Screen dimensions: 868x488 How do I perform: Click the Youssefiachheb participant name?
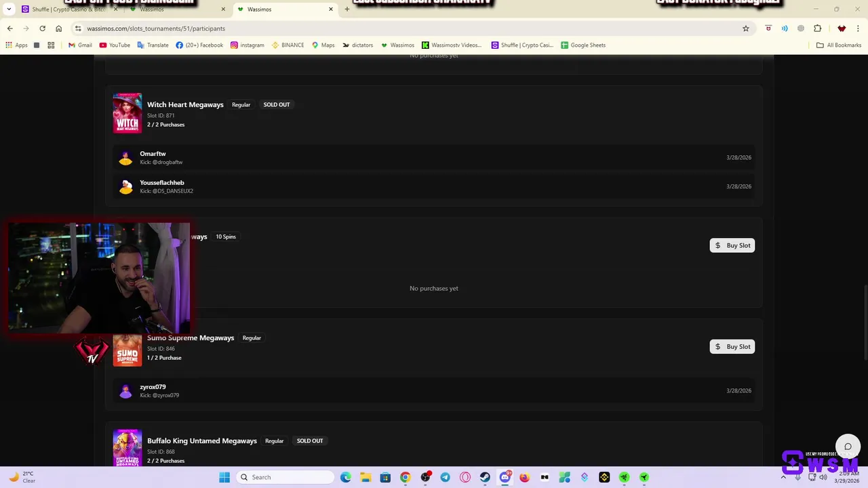point(162,183)
